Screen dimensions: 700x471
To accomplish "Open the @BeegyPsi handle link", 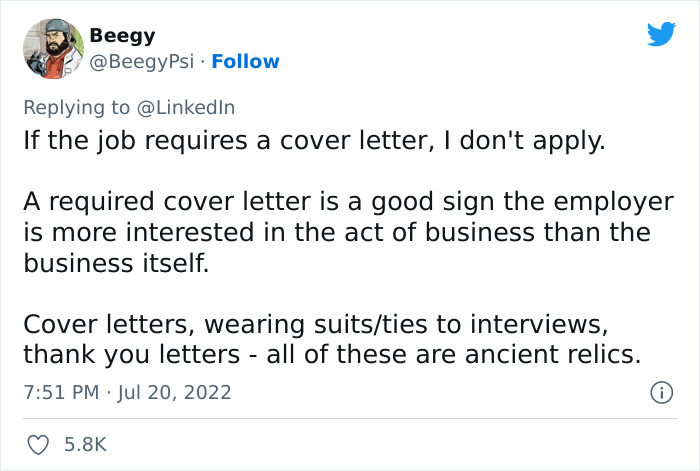I will tap(141, 62).
